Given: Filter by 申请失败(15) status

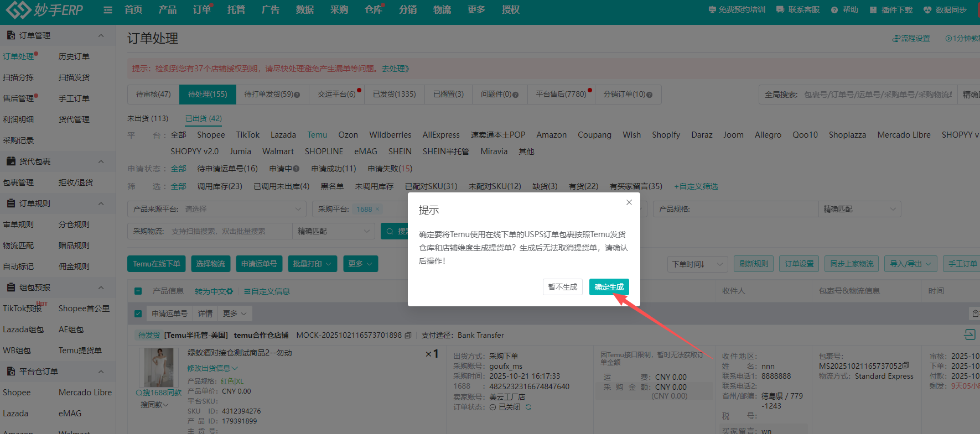Looking at the screenshot, I should click(390, 169).
